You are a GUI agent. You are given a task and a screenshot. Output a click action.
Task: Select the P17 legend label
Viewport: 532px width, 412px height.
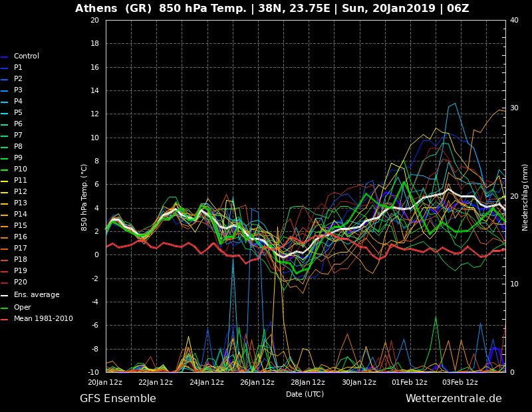21,248
